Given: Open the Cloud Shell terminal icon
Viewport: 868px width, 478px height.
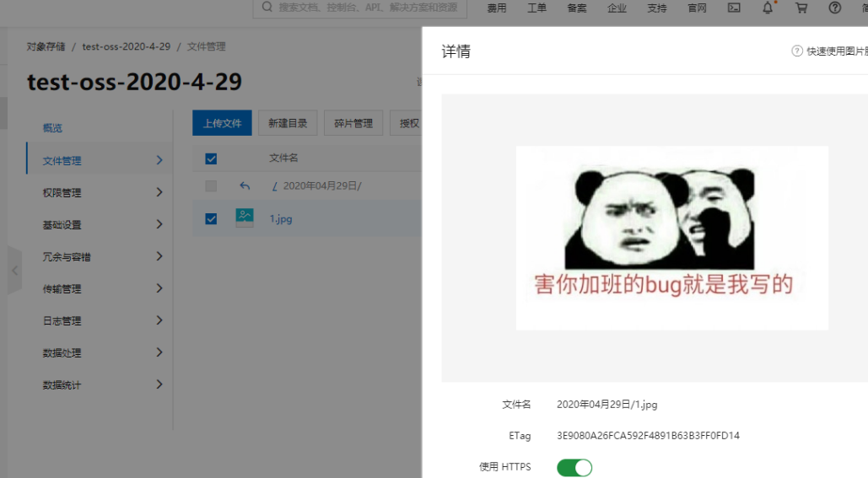Looking at the screenshot, I should click(734, 8).
